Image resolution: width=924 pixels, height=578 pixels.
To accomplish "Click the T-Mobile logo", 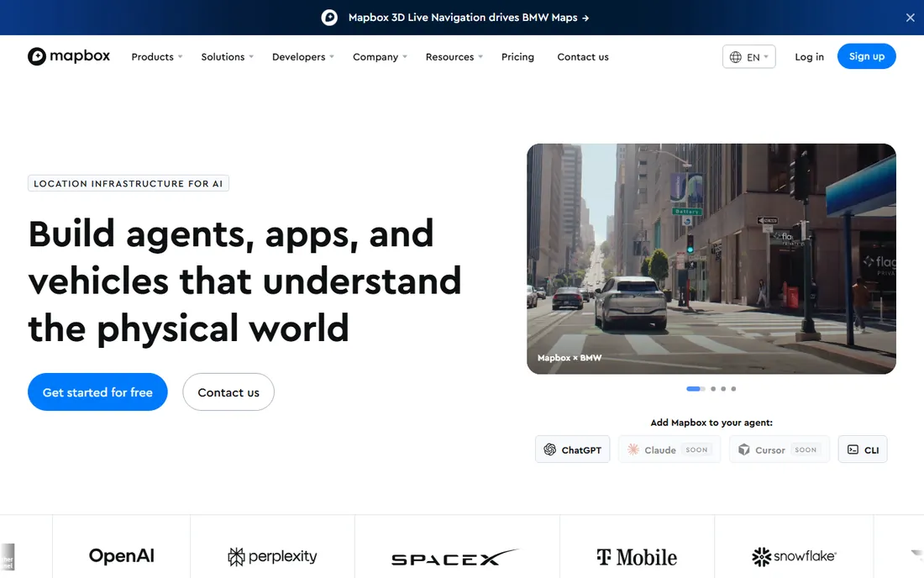I will 637,557.
